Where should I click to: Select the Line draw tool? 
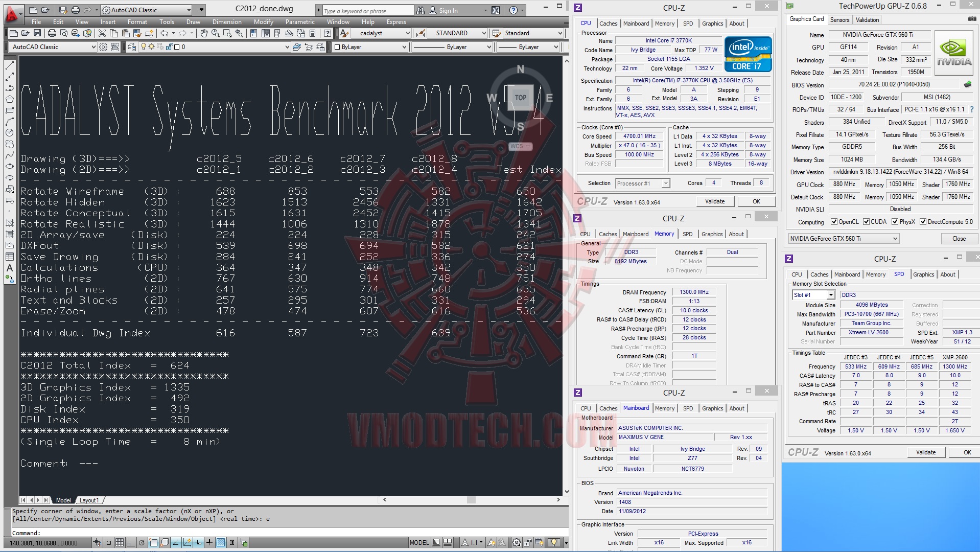[10, 66]
